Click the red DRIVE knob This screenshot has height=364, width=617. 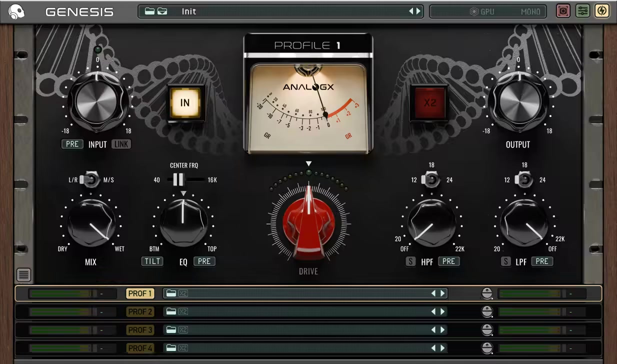coord(308,222)
